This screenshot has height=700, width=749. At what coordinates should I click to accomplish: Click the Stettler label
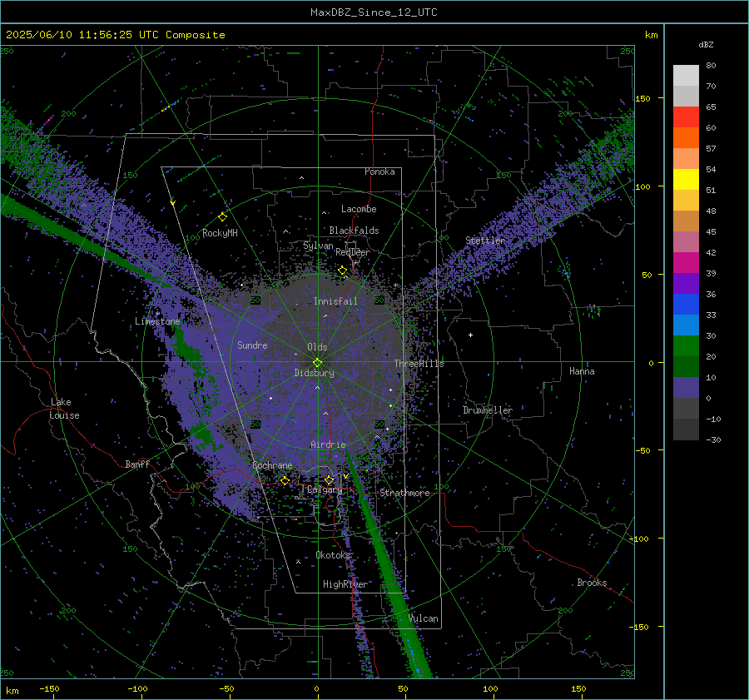(485, 241)
